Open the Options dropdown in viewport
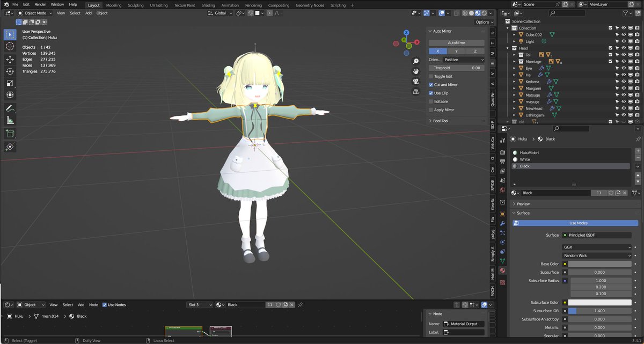644x344 pixels. coord(484,22)
